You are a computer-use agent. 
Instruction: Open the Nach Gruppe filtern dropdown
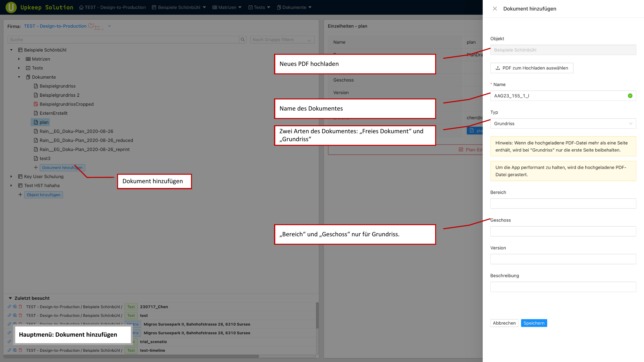coord(282,40)
